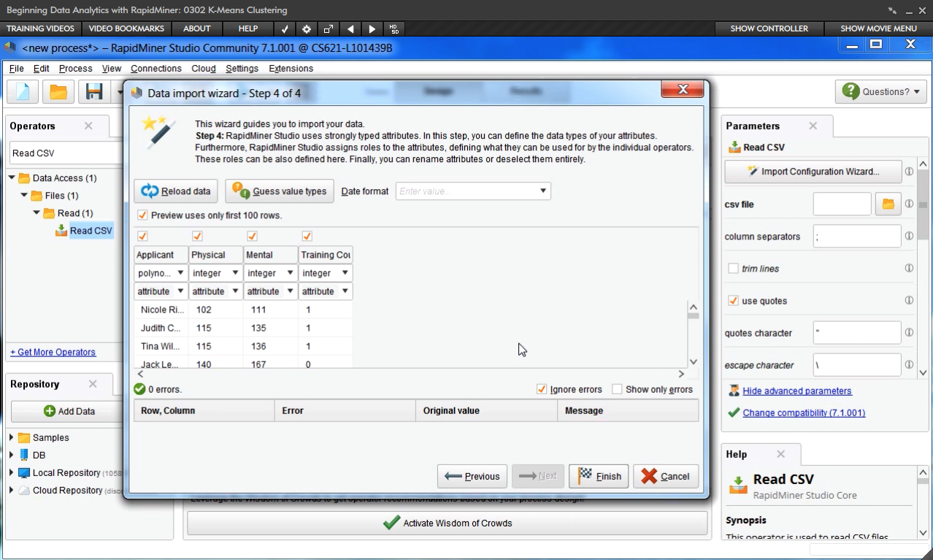This screenshot has height=560, width=933.
Task: Click the open folder toolbar icon
Action: coord(58,92)
